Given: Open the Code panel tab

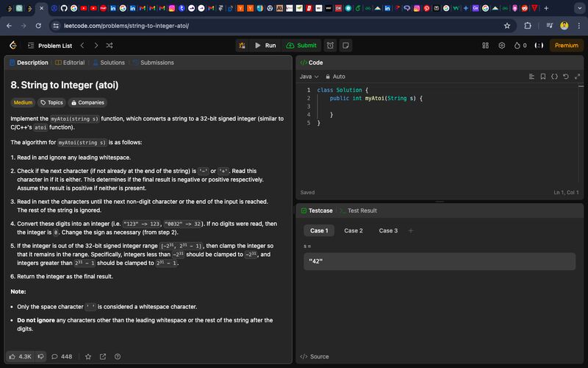Looking at the screenshot, I should click(x=312, y=63).
